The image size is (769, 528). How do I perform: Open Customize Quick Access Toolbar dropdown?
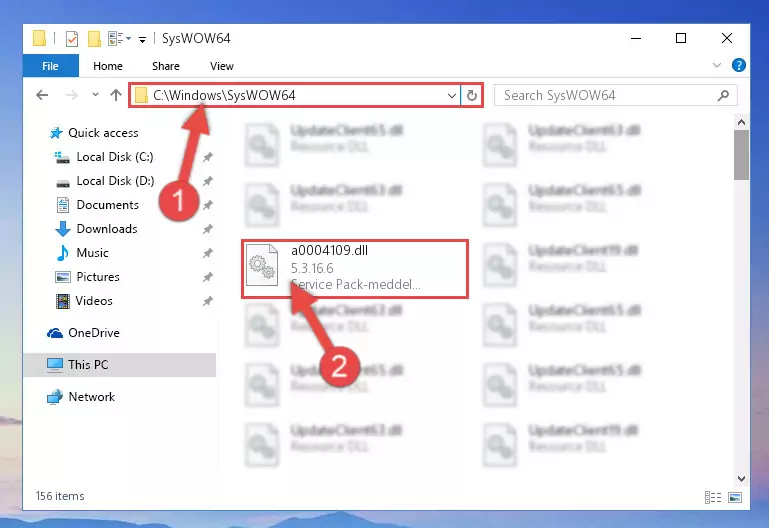click(x=142, y=39)
